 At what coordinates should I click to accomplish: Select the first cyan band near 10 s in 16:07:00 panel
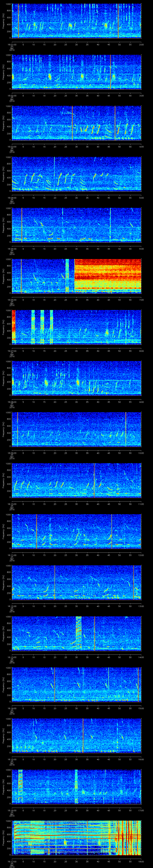[x=33, y=327]
